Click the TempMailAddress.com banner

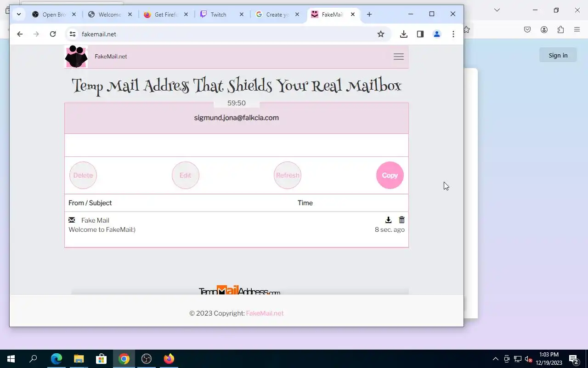pyautogui.click(x=239, y=291)
